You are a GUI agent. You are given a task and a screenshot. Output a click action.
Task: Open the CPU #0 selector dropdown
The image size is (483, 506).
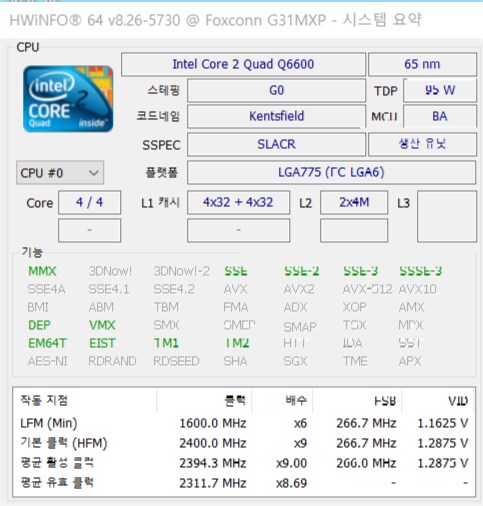point(60,173)
